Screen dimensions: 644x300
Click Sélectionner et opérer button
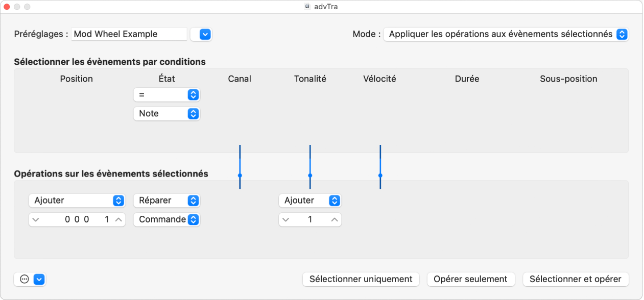click(x=575, y=279)
